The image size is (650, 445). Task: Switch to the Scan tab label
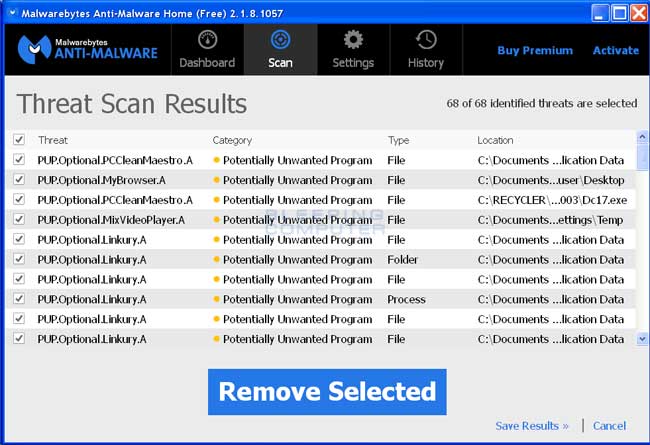coord(280,63)
